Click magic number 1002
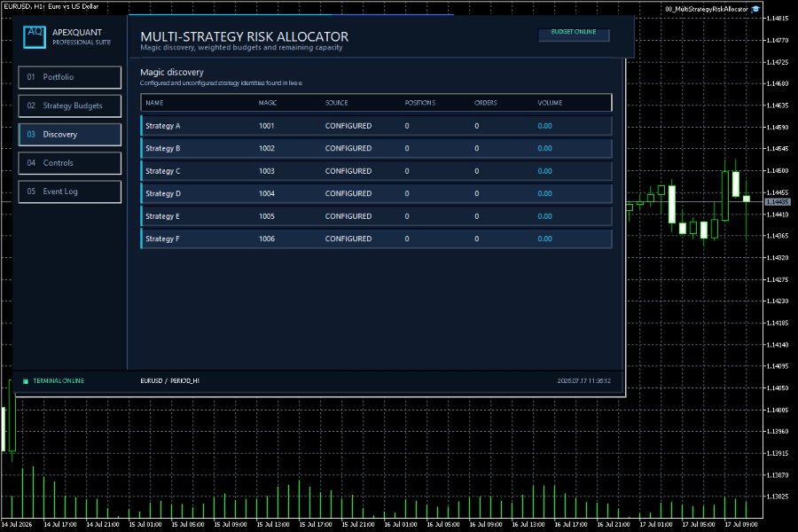This screenshot has width=798, height=532. tap(266, 148)
